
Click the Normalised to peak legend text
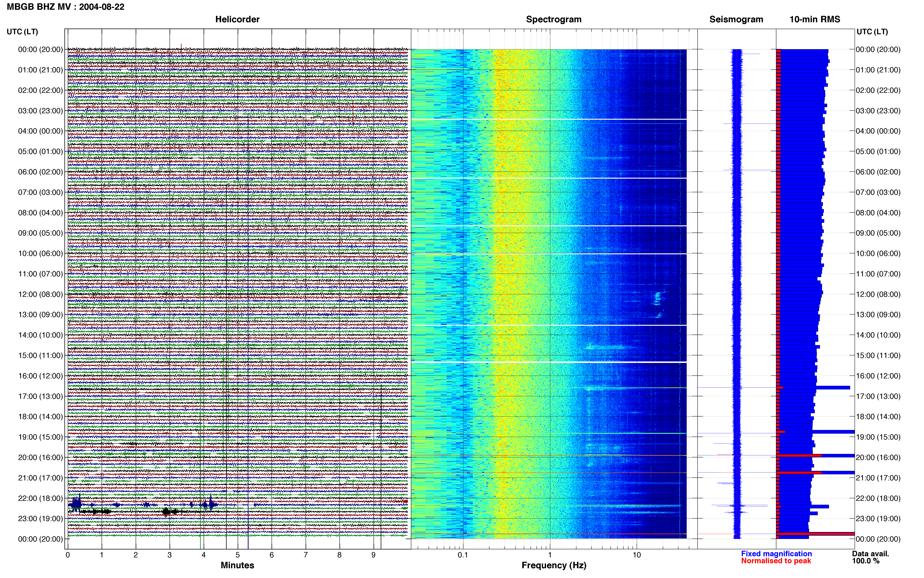776,561
